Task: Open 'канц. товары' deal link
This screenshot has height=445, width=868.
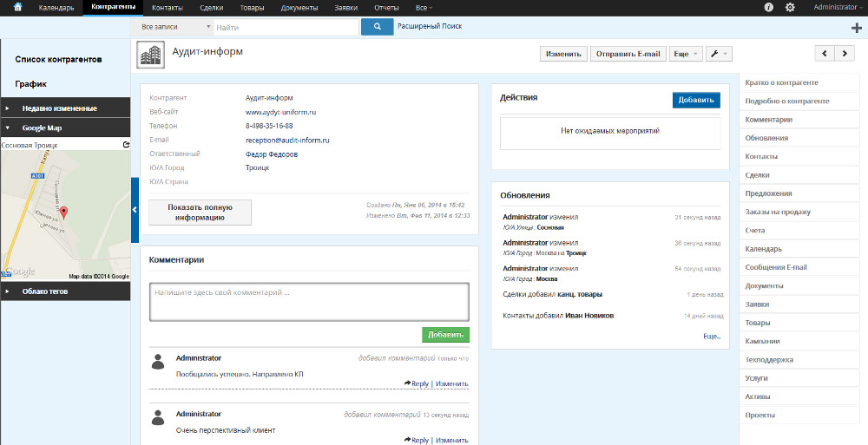Action: (580, 294)
